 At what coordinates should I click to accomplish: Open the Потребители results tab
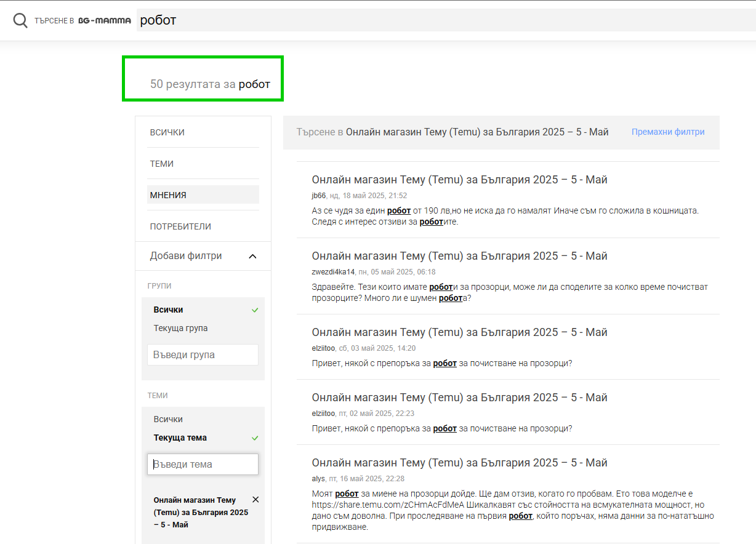coord(180,226)
